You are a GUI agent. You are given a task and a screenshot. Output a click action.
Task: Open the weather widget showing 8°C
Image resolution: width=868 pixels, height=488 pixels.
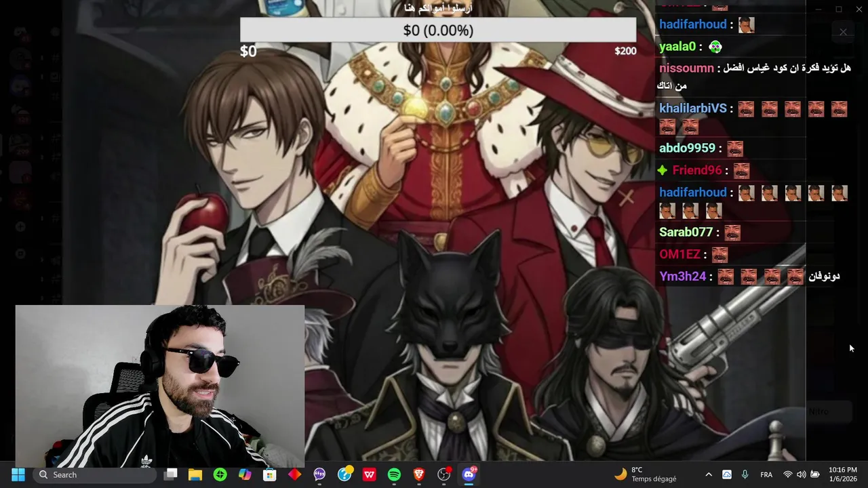pos(645,474)
